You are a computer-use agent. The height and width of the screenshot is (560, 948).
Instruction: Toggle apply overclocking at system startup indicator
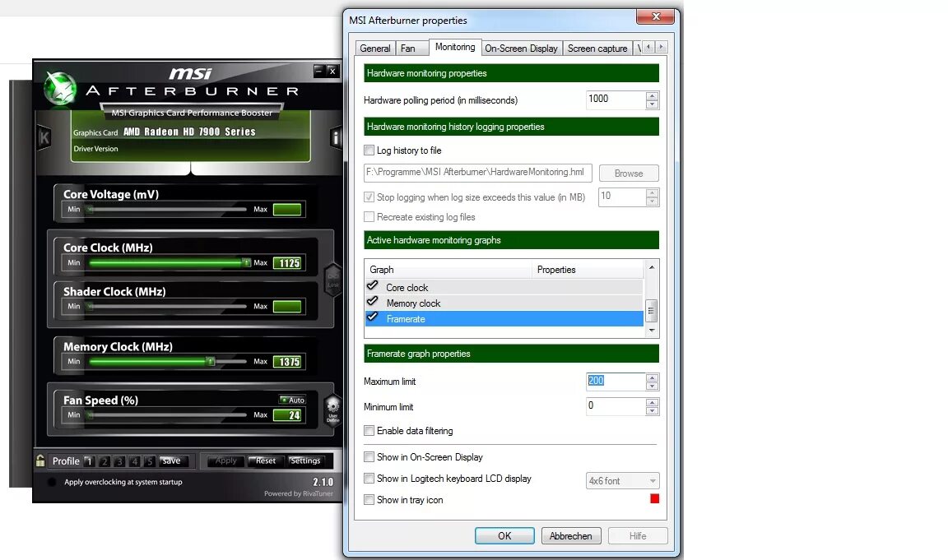52,482
